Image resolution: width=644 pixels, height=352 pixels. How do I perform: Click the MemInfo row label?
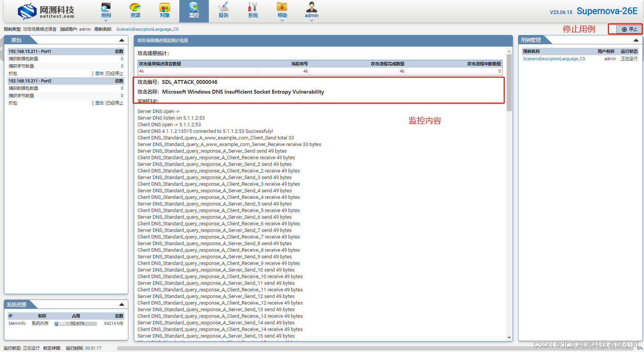coord(17,323)
